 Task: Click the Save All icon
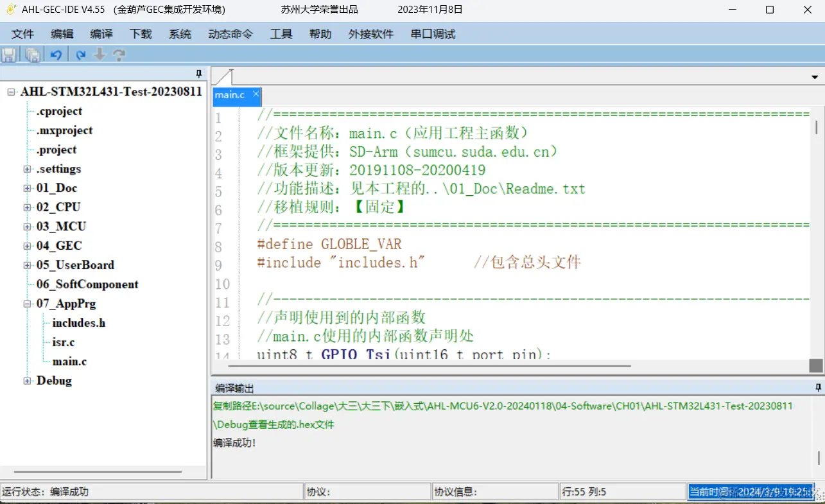click(x=32, y=55)
